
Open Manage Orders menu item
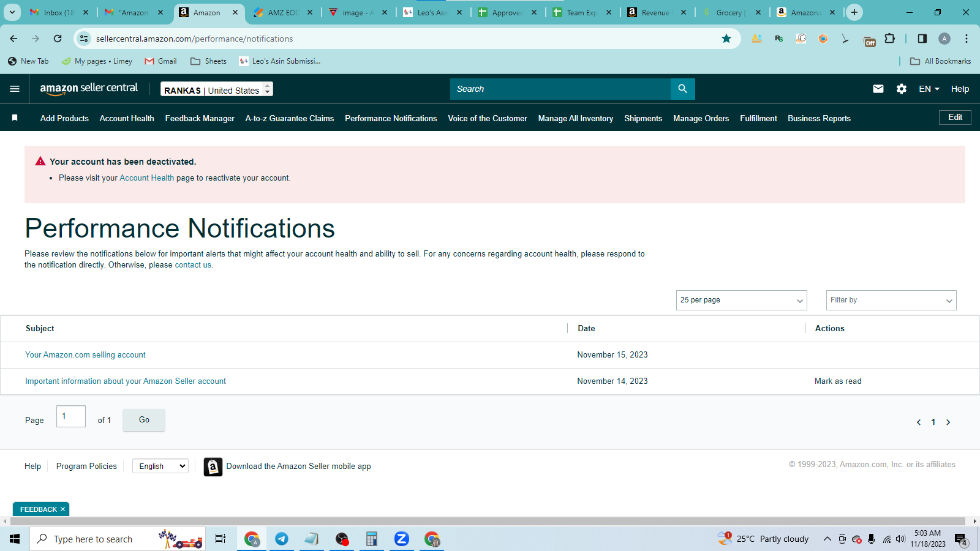tap(701, 118)
